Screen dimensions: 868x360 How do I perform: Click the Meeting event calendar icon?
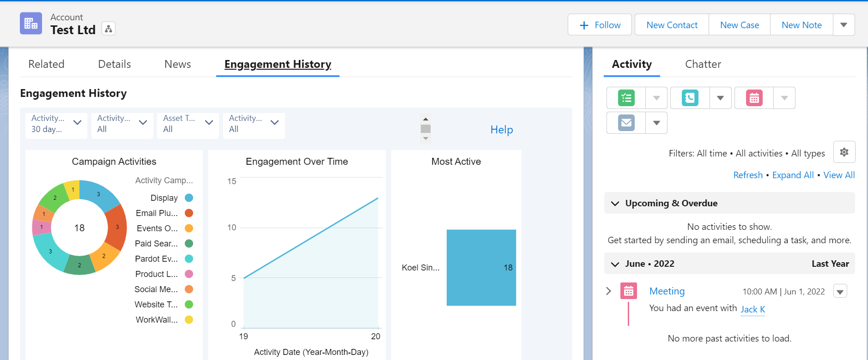[x=629, y=291]
